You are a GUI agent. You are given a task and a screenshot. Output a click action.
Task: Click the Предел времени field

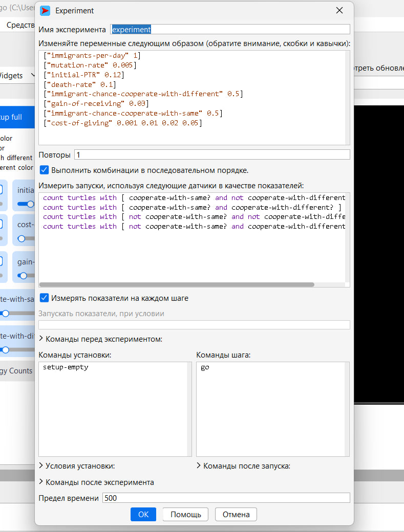pyautogui.click(x=226, y=498)
